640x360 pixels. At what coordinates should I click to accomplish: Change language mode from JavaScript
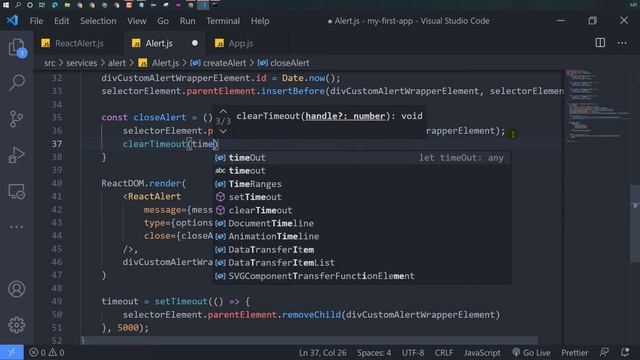coord(482,352)
